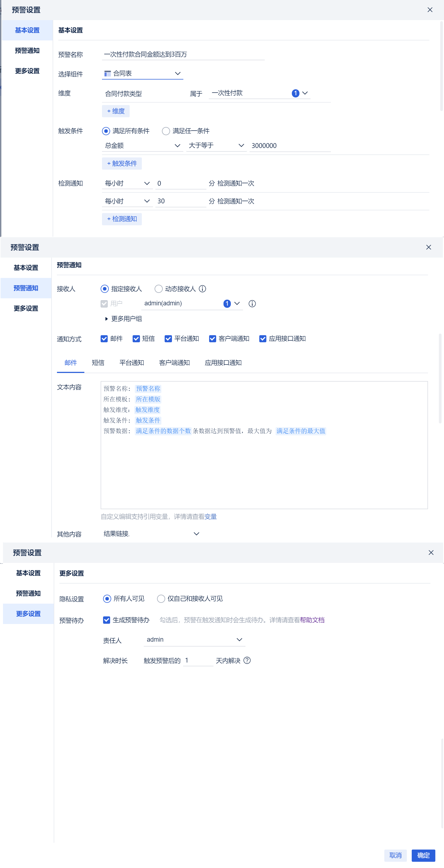Screen dimensions: 444x868
Task: Choose the 指定接收人 radio button
Action: [105, 289]
